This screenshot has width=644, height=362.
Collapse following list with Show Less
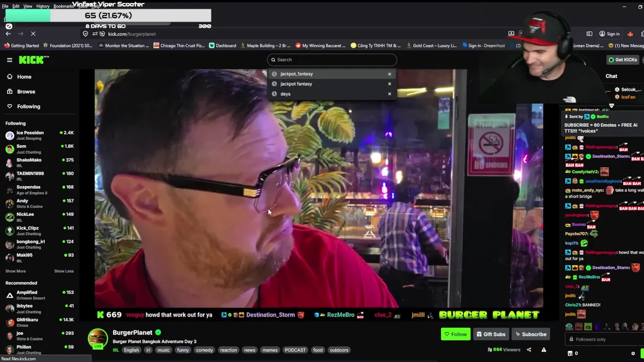coord(64,271)
